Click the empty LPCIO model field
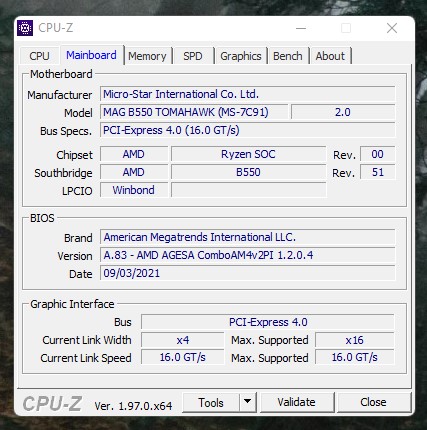 (x=248, y=190)
